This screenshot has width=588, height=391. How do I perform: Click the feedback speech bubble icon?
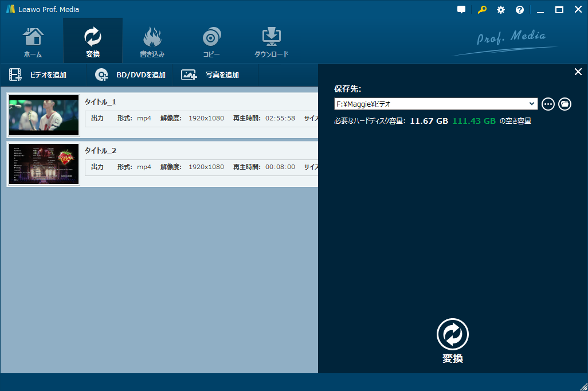pos(461,9)
